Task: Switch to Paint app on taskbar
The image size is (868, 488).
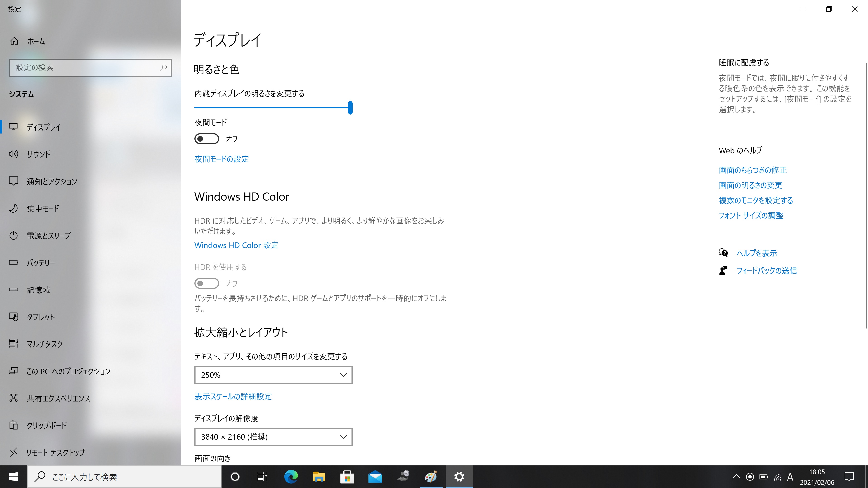Action: [x=431, y=476]
